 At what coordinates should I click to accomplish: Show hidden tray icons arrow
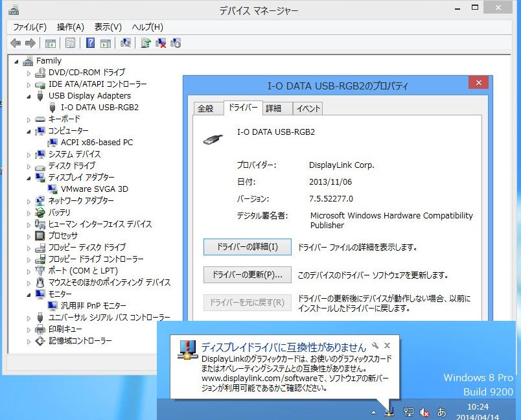click(x=373, y=412)
